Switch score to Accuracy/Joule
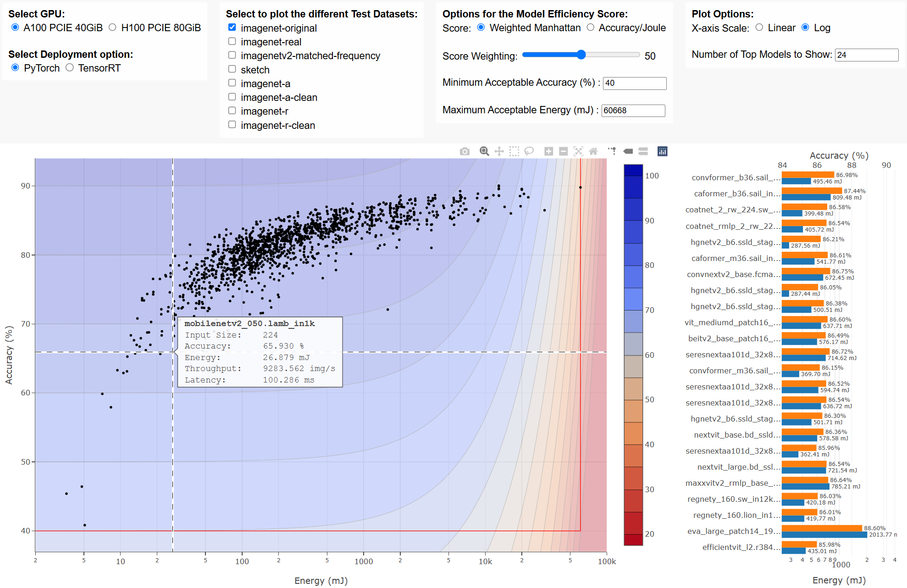The image size is (907, 588). point(591,28)
